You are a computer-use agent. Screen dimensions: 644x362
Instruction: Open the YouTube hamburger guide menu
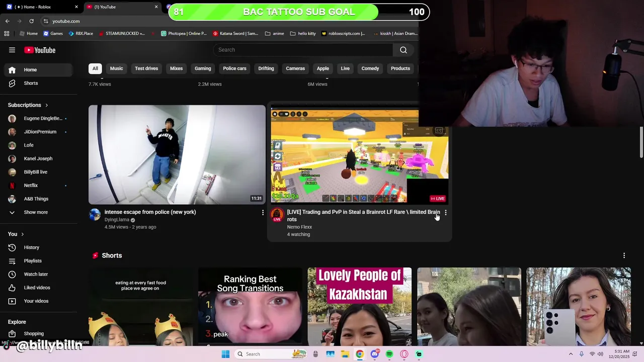(x=12, y=50)
